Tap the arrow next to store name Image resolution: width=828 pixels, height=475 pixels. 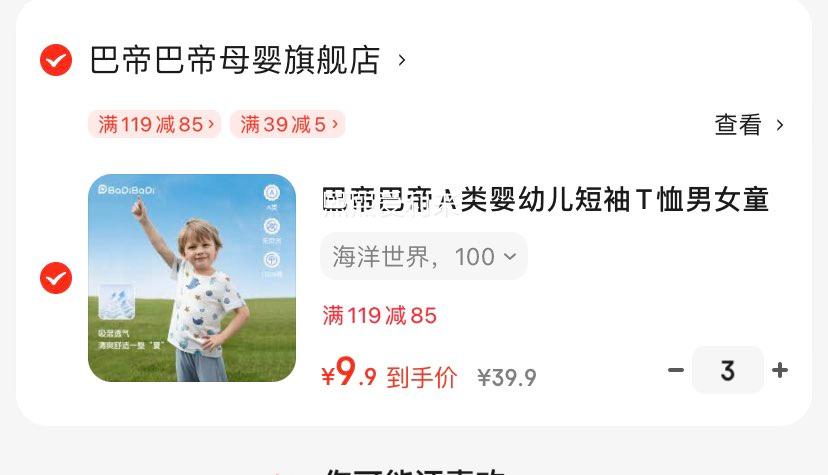tap(402, 60)
